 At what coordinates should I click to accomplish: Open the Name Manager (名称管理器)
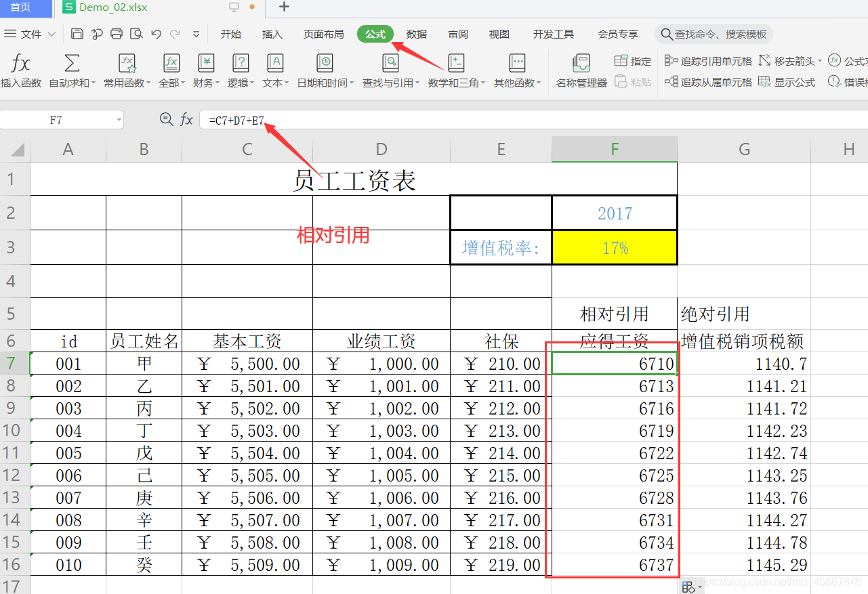click(581, 71)
